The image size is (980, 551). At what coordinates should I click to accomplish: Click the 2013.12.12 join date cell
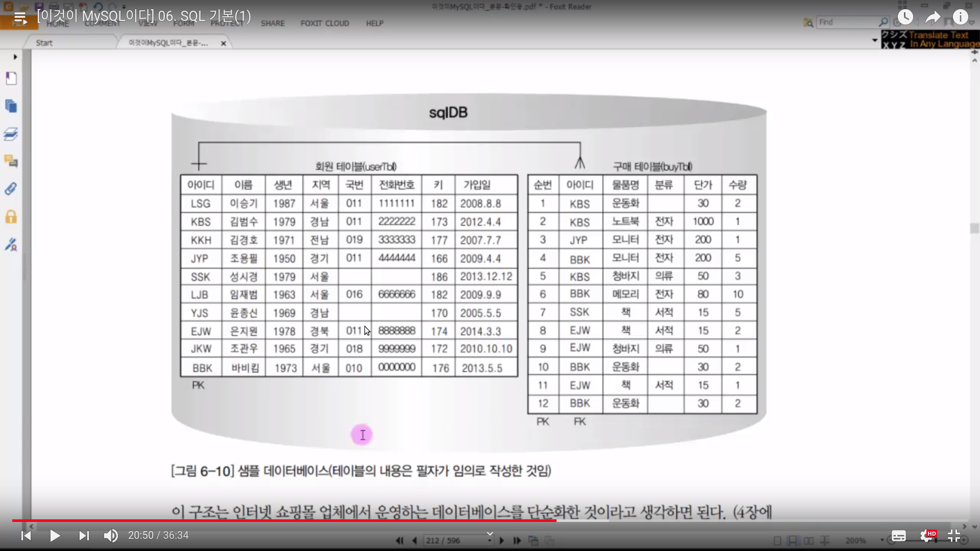pyautogui.click(x=486, y=277)
